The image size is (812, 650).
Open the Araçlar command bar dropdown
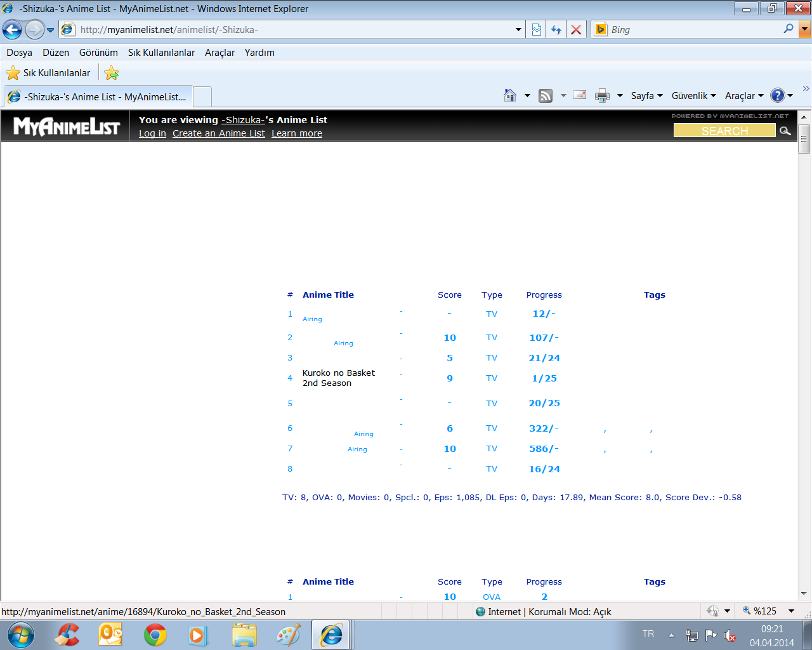point(744,96)
